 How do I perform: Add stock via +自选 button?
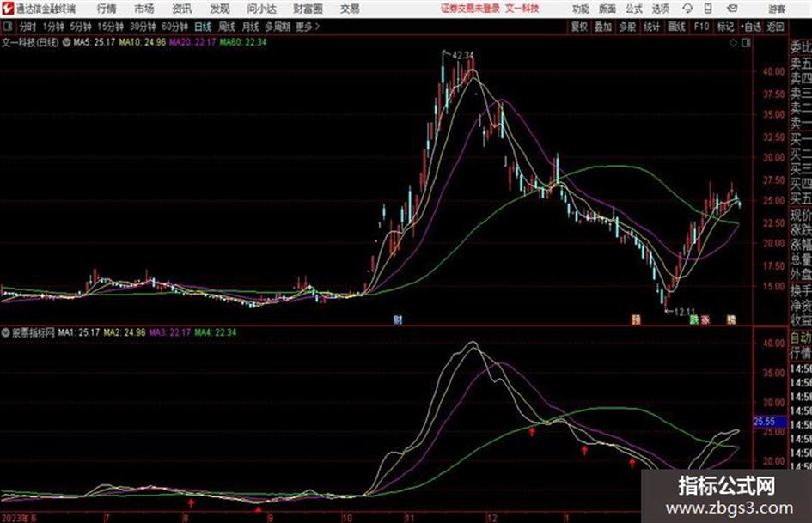tap(751, 27)
